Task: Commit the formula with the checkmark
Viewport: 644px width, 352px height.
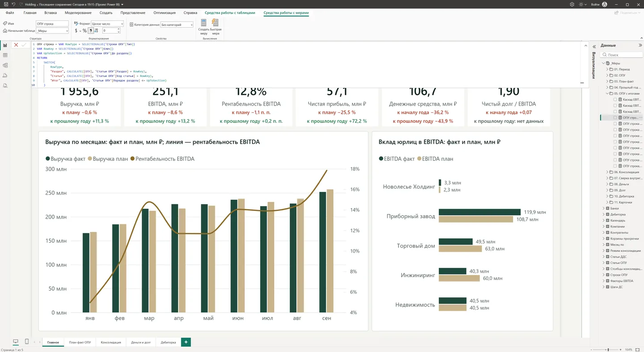Action: pos(24,45)
